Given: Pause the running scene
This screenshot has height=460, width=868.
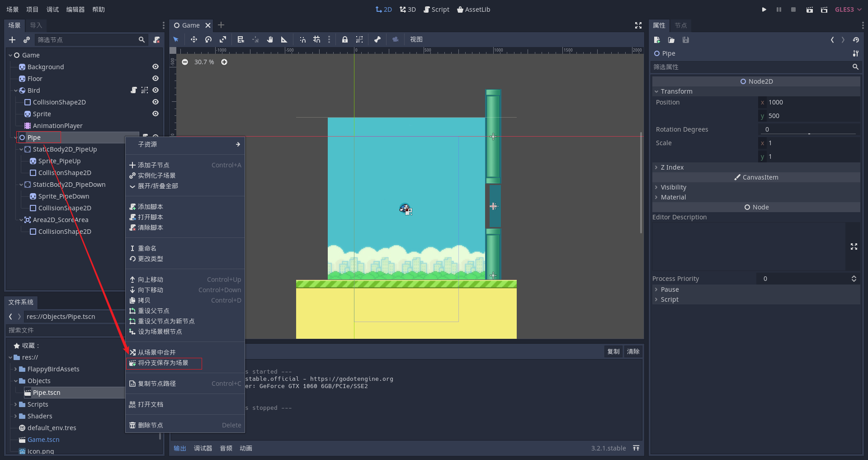Looking at the screenshot, I should (779, 9).
